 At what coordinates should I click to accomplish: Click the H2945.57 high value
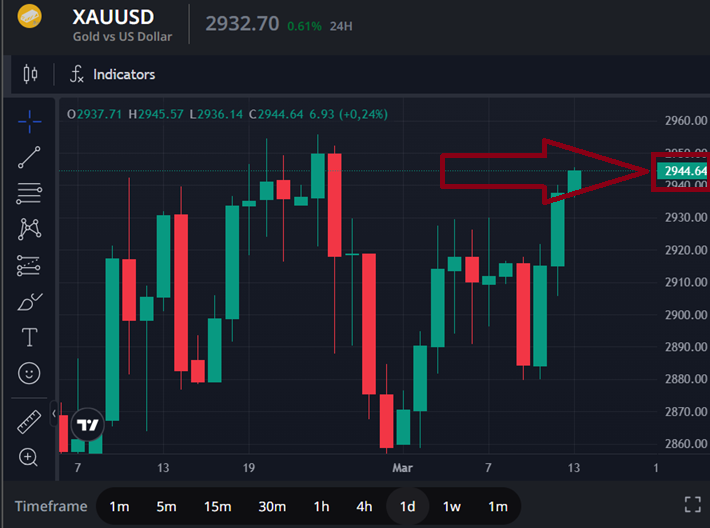coord(156,114)
